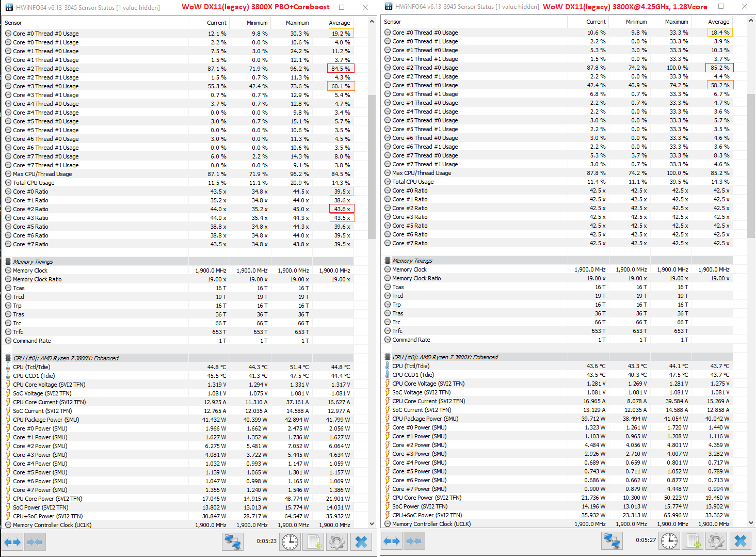Click Sensor column header in right window
Screen dimensions: 756x557
point(474,22)
